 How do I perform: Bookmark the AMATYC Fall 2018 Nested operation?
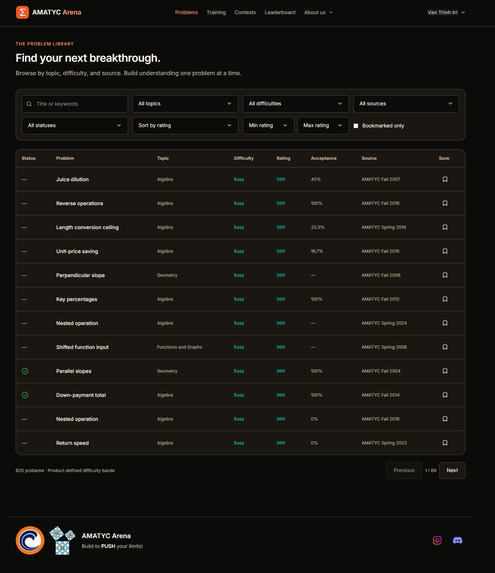[x=445, y=419]
